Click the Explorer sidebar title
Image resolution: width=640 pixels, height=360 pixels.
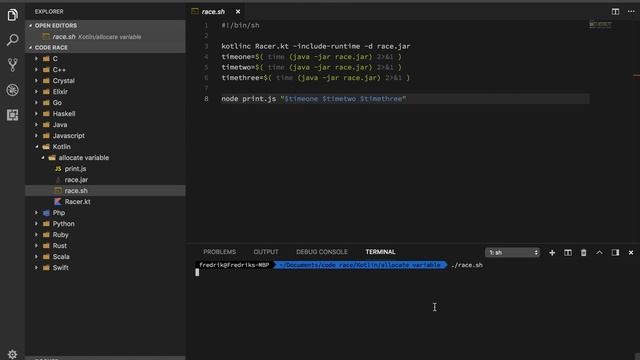[49, 11]
